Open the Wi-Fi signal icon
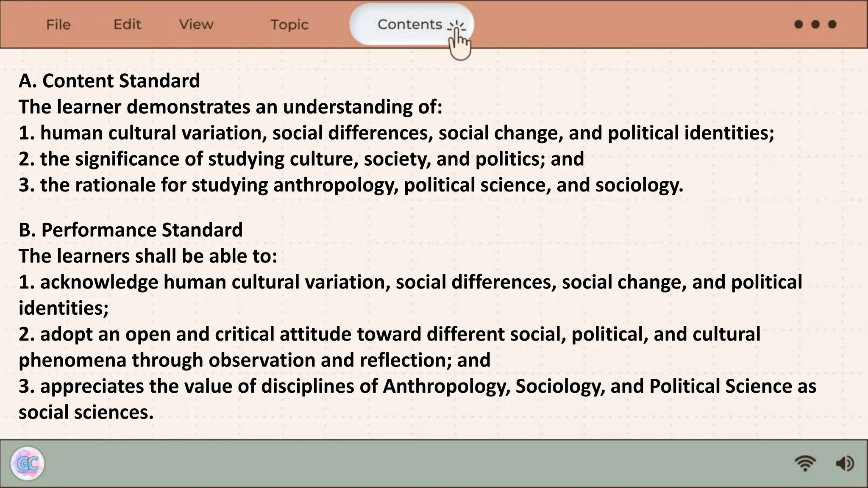The height and width of the screenshot is (488, 868). (805, 463)
